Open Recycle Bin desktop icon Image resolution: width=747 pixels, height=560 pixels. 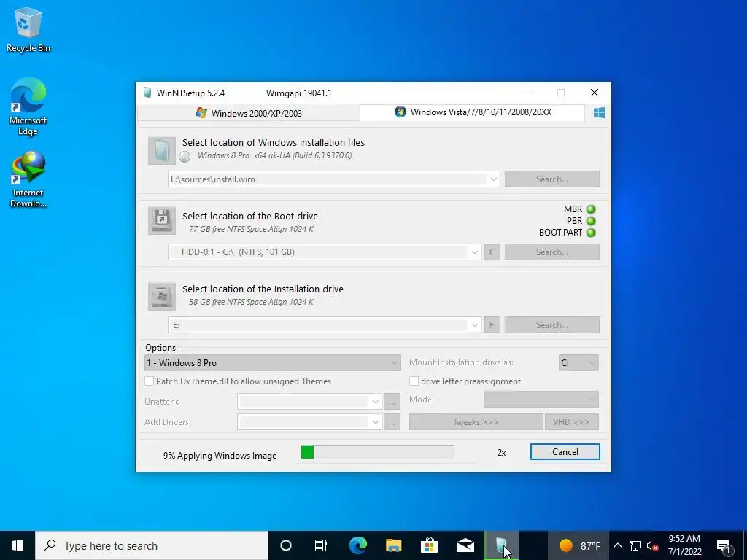coord(28,30)
